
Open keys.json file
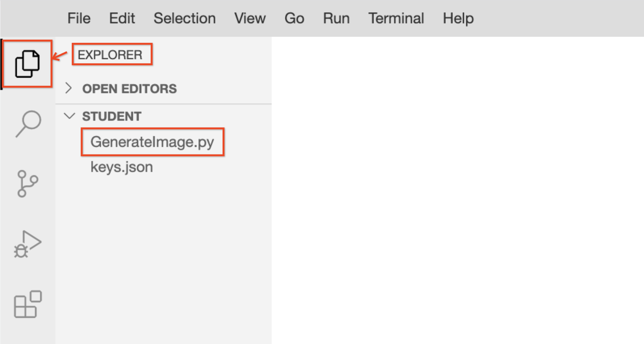(x=122, y=167)
